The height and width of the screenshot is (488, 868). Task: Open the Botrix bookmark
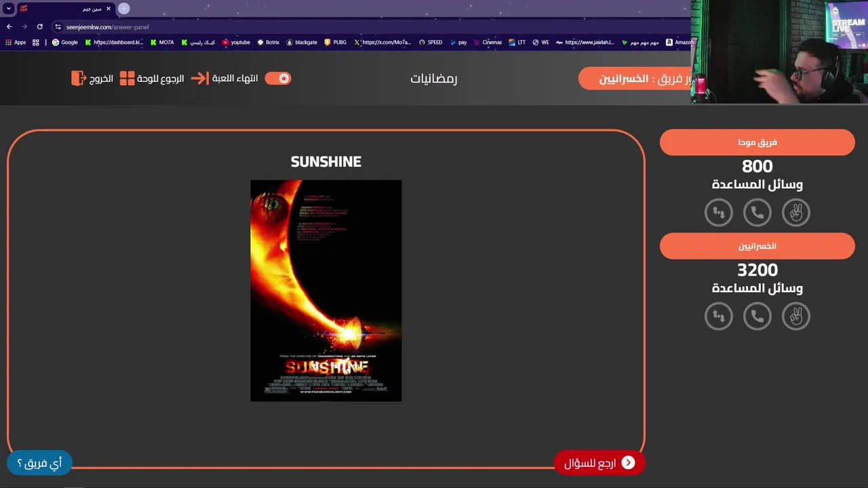click(268, 42)
